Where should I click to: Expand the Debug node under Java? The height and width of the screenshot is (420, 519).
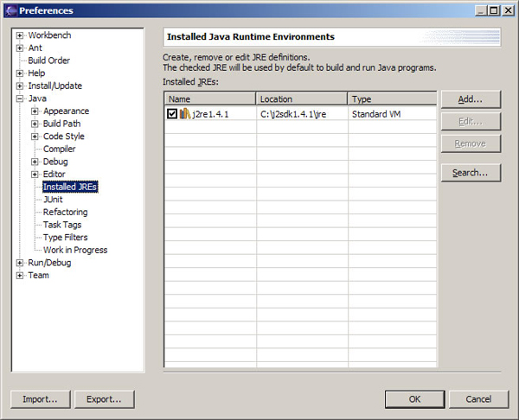click(x=35, y=162)
